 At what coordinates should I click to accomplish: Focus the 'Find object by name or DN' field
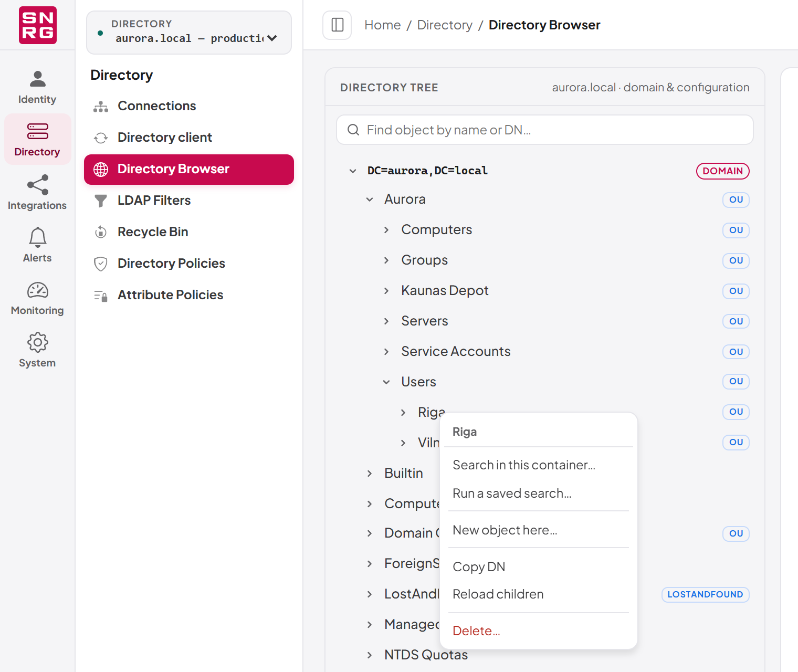tap(545, 130)
